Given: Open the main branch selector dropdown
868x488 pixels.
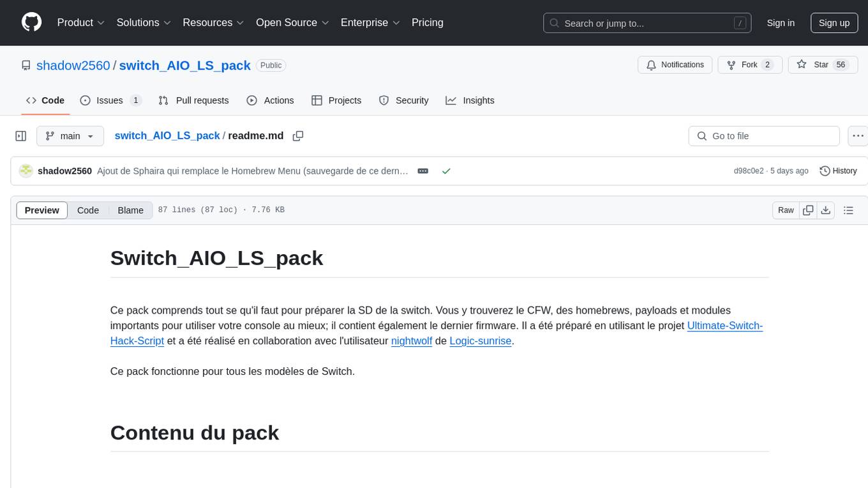Looking at the screenshot, I should 70,136.
